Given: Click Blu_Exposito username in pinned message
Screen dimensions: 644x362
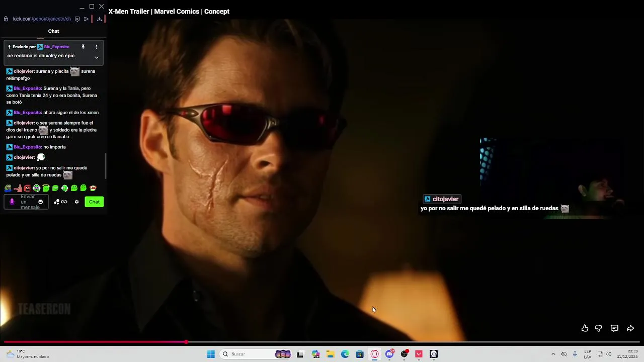Looking at the screenshot, I should tap(56, 47).
